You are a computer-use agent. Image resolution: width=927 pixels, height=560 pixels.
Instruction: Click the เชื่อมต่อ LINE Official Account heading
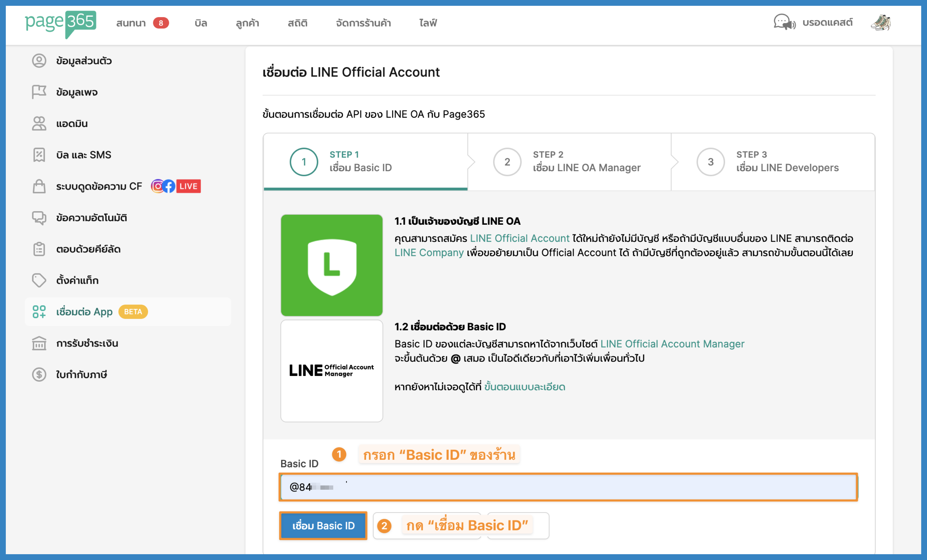pyautogui.click(x=351, y=72)
